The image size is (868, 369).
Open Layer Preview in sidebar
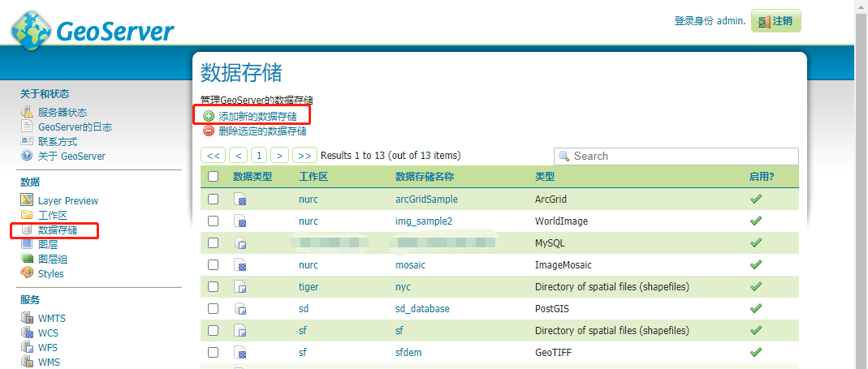click(x=68, y=200)
